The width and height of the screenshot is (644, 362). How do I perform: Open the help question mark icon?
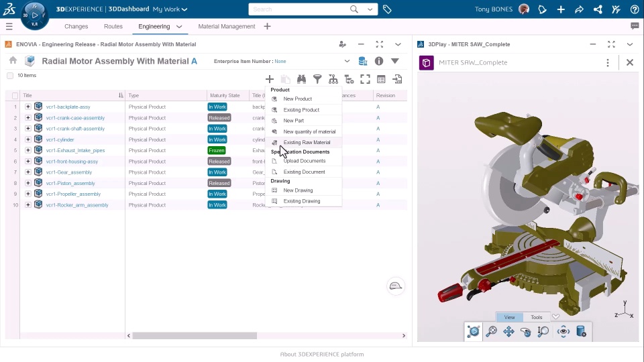tap(635, 9)
